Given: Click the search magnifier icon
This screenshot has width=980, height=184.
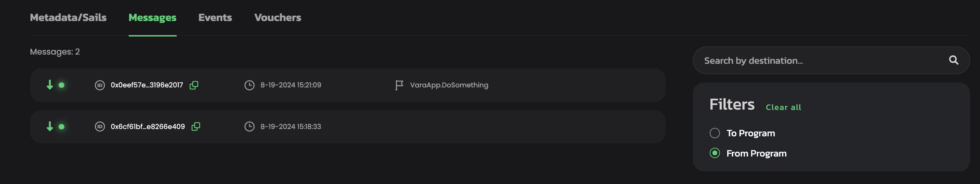Looking at the screenshot, I should coord(953,60).
